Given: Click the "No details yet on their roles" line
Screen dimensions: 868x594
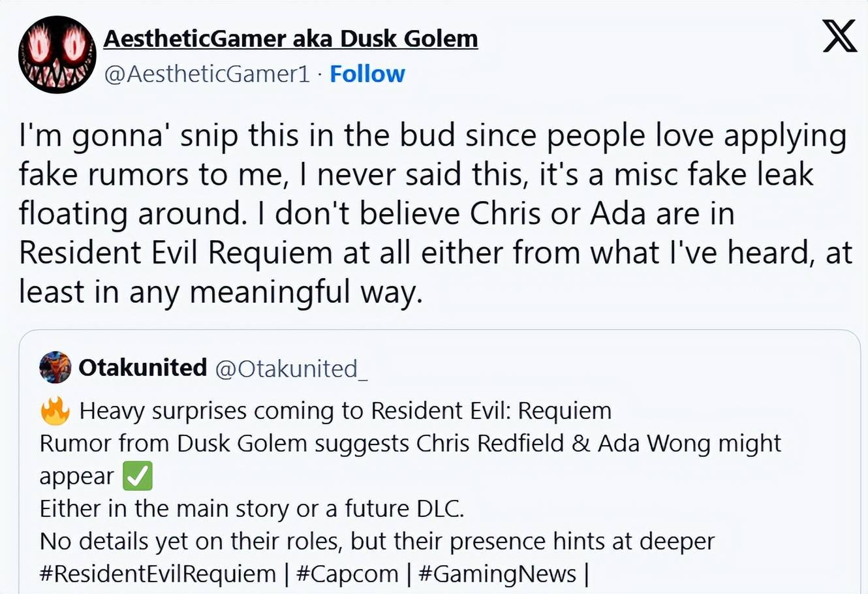Looking at the screenshot, I should tap(377, 541).
